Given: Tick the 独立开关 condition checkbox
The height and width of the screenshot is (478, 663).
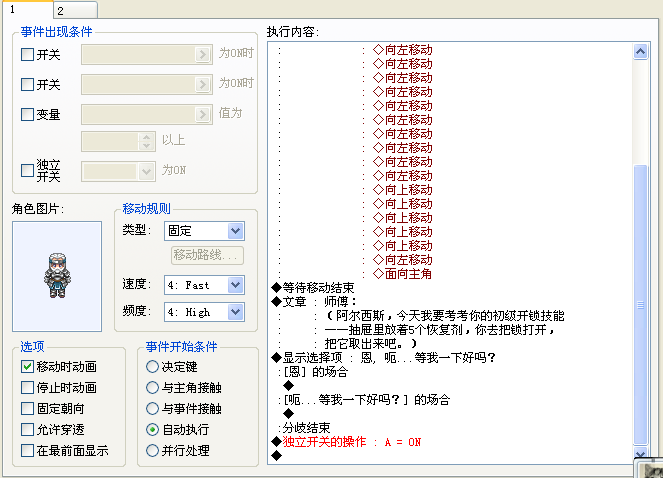Looking at the screenshot, I should coord(27,170).
